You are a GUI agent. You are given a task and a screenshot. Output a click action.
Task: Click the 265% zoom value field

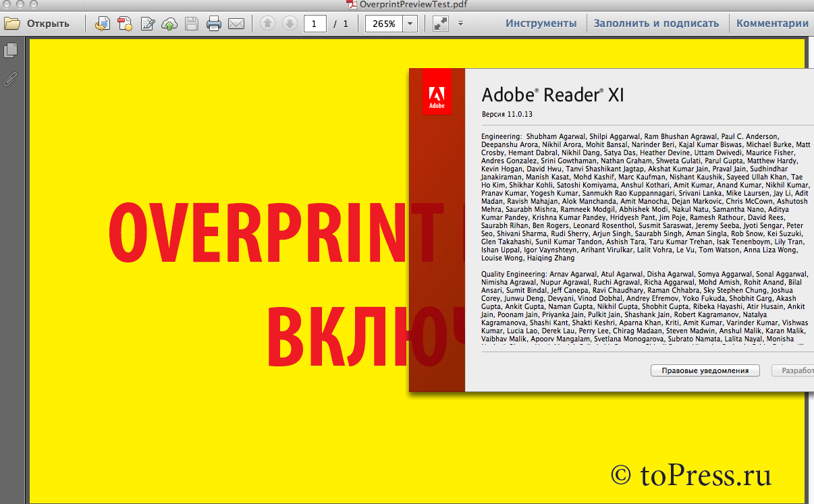click(x=384, y=24)
